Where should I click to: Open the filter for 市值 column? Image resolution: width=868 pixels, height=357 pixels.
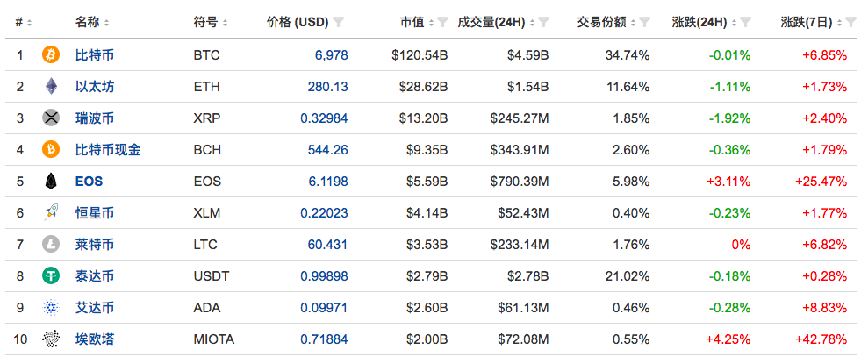(x=442, y=22)
